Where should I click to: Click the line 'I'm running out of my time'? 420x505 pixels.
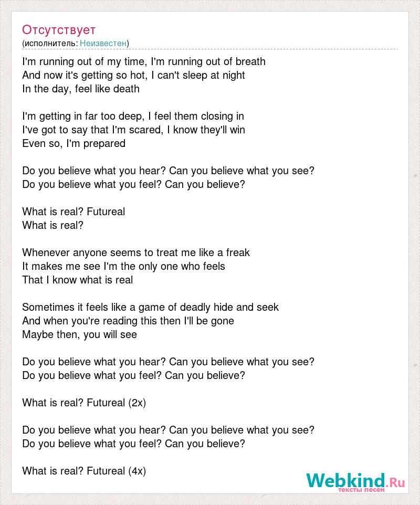144,61
